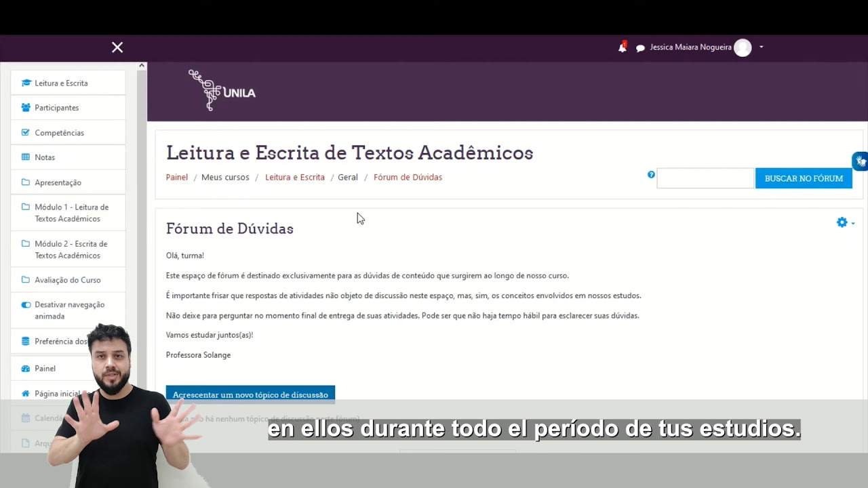Open Notas in the sidebar
Viewport: 868px width, 488px height.
68,157
